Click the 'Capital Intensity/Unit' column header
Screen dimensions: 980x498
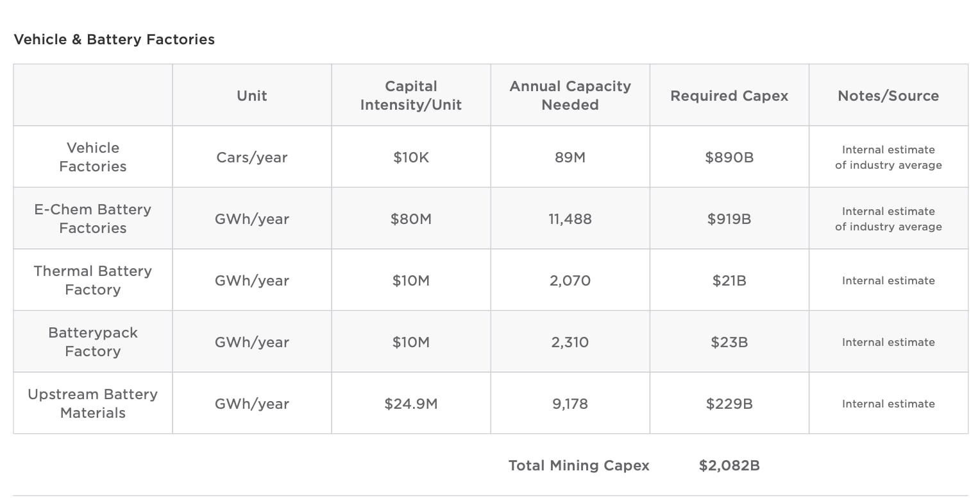(410, 96)
